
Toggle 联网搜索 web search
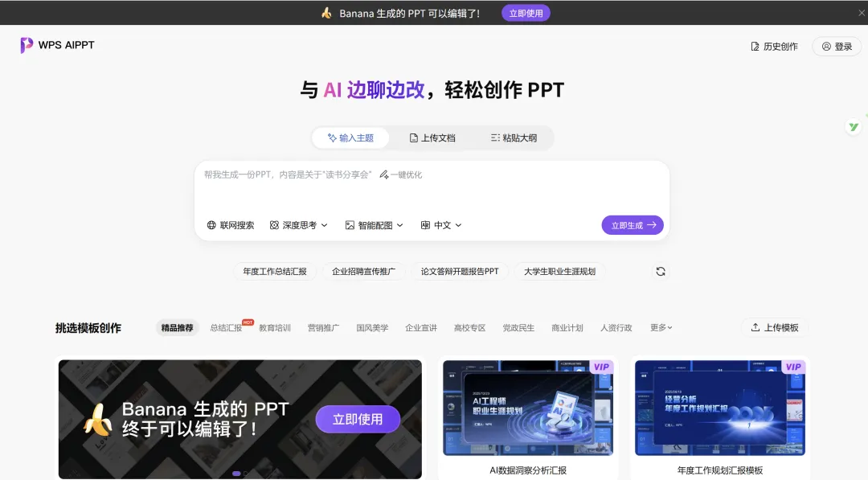click(x=231, y=225)
